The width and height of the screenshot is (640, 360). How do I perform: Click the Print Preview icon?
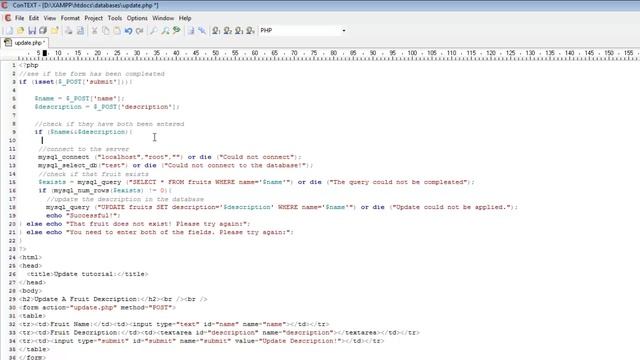(x=80, y=31)
